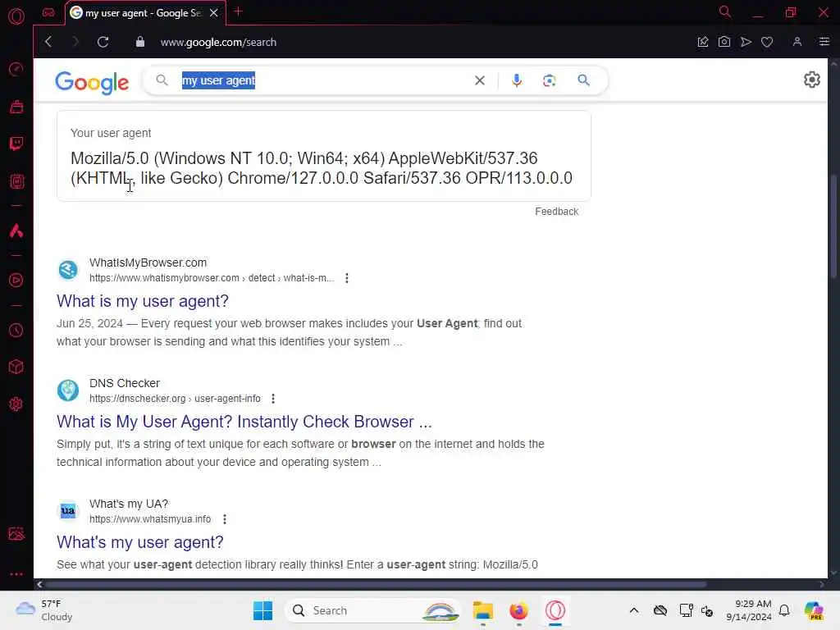Add page to bookmarks heart icon
The image size is (840, 630).
pyautogui.click(x=767, y=42)
